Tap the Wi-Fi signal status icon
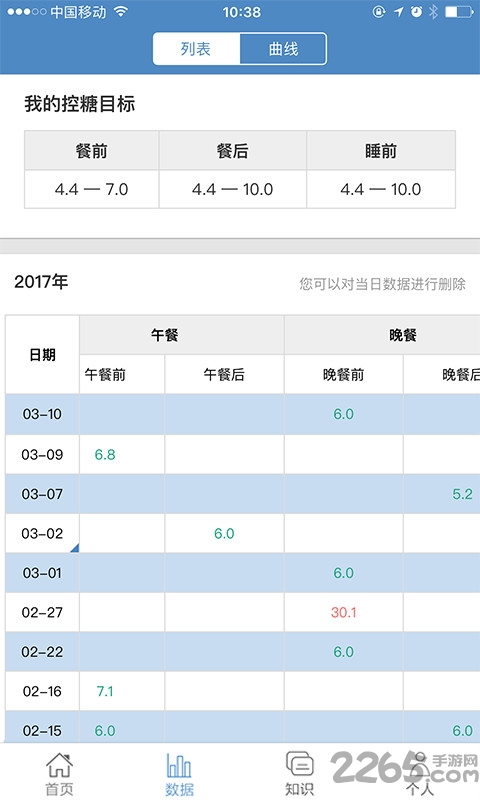 click(x=121, y=12)
